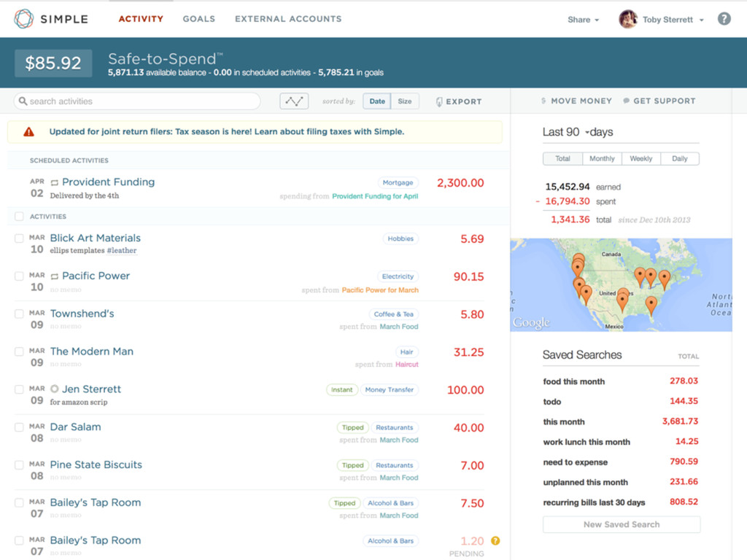Click the search magnifier icon
This screenshot has height=560, width=747.
click(23, 101)
